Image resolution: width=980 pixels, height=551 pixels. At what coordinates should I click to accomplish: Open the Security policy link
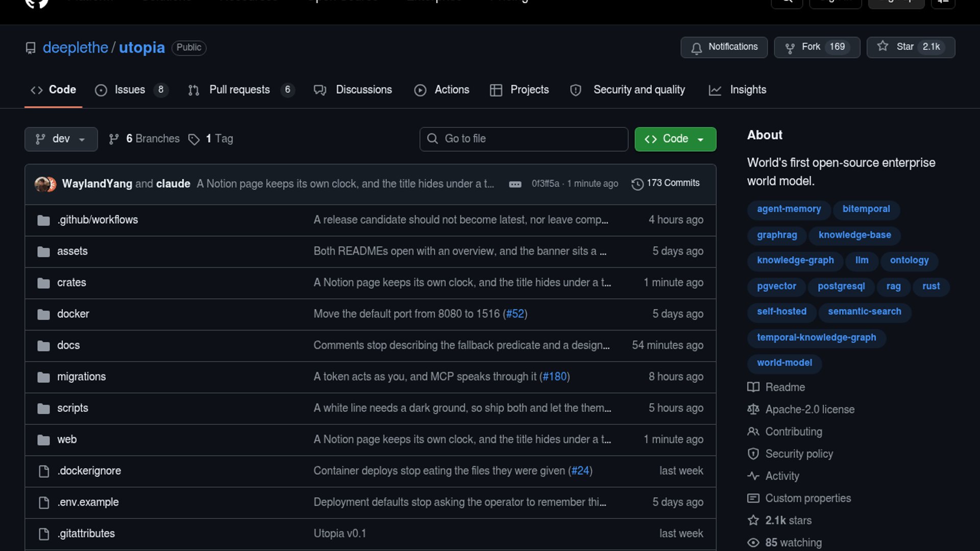[x=790, y=454]
